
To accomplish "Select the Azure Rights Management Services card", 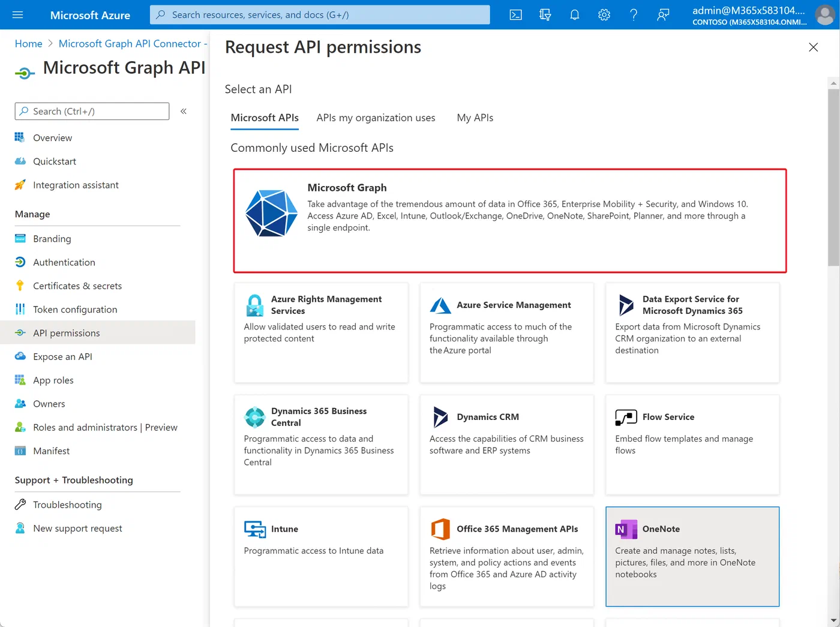I will pos(321,332).
